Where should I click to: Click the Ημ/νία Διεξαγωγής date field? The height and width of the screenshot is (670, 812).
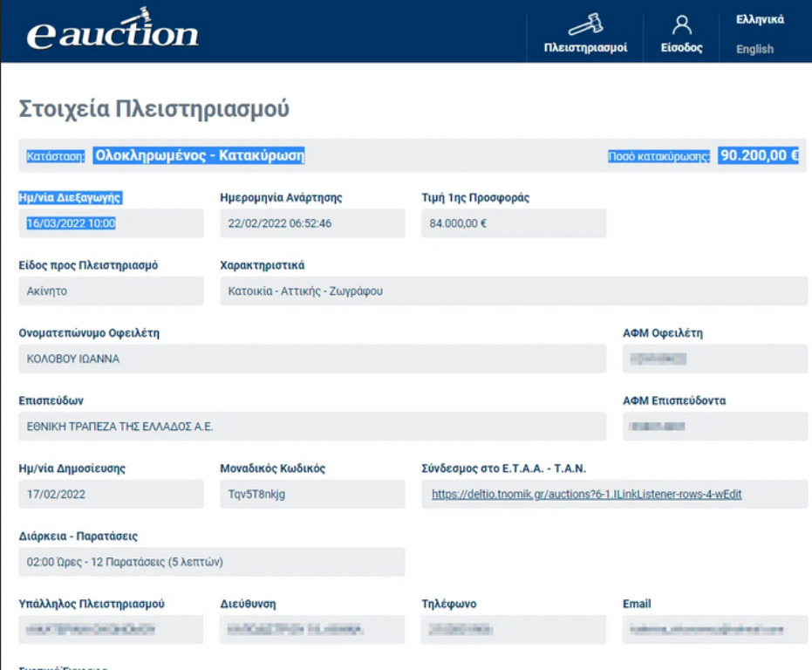(x=111, y=223)
